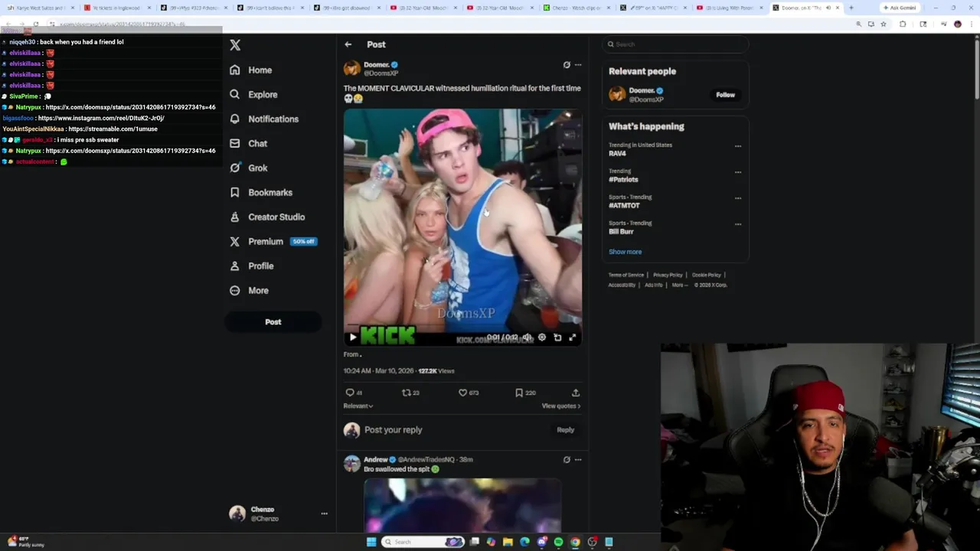Click the Reply button
Image resolution: width=980 pixels, height=551 pixels.
coord(565,430)
